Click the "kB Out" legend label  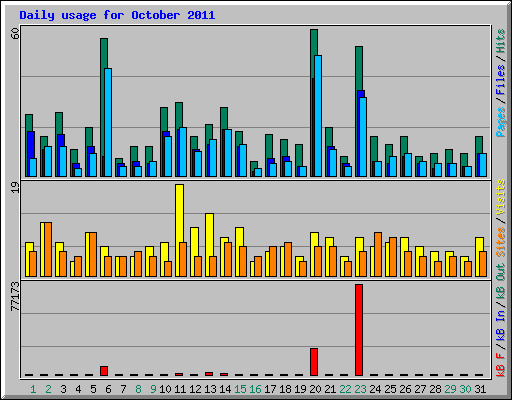click(x=500, y=281)
